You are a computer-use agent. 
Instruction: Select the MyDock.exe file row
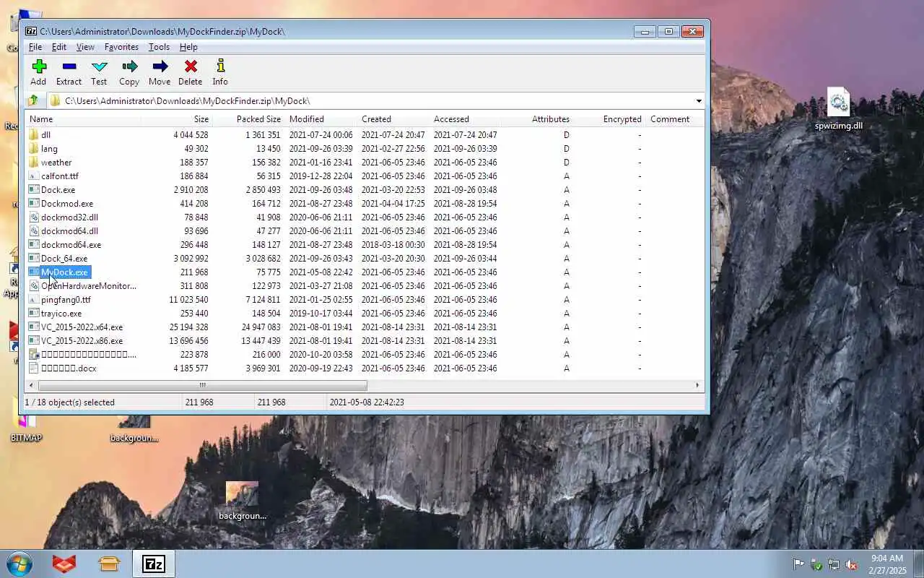[x=365, y=272]
